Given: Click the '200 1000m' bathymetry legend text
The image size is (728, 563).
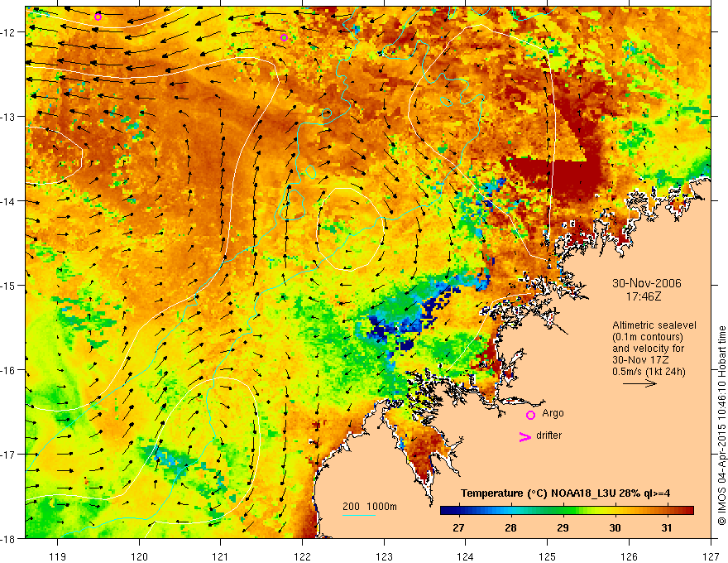Looking at the screenshot, I should coord(370,507).
